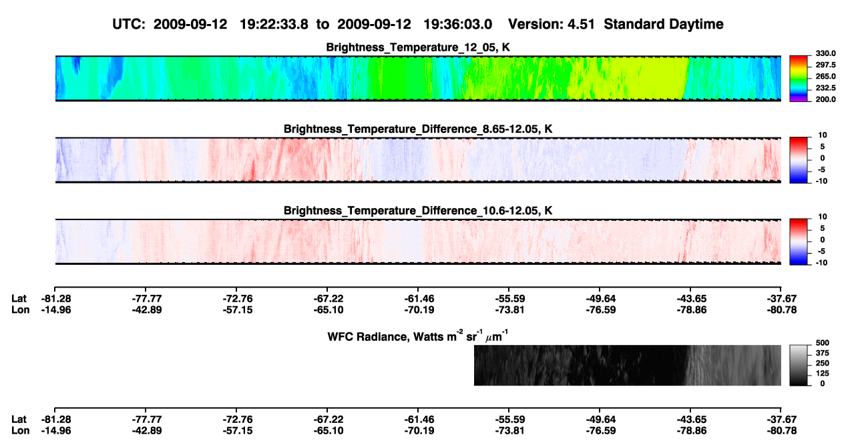Click the 10.6-12.05 difference blue-red color bar
The width and height of the screenshot is (868, 445).
[798, 242]
